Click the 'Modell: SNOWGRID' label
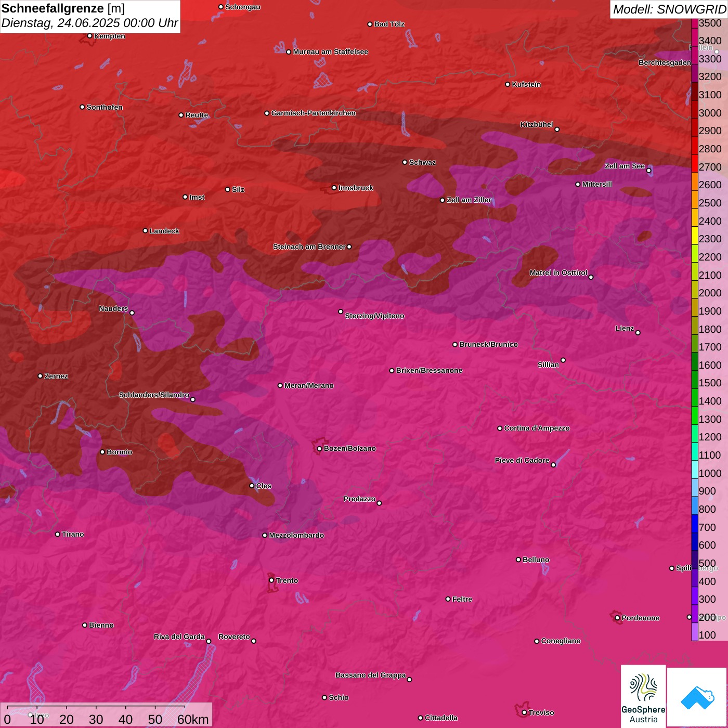Viewport: 728px width, 728px height. point(669,9)
